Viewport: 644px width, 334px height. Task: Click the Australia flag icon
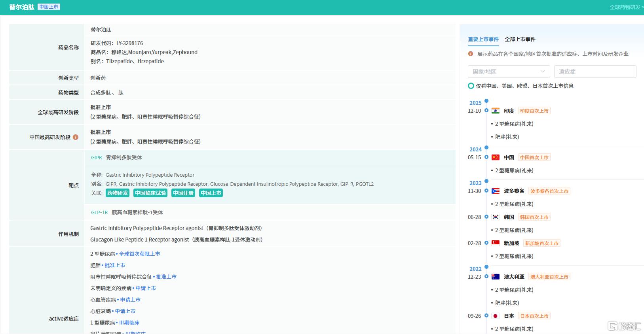pyautogui.click(x=496, y=277)
